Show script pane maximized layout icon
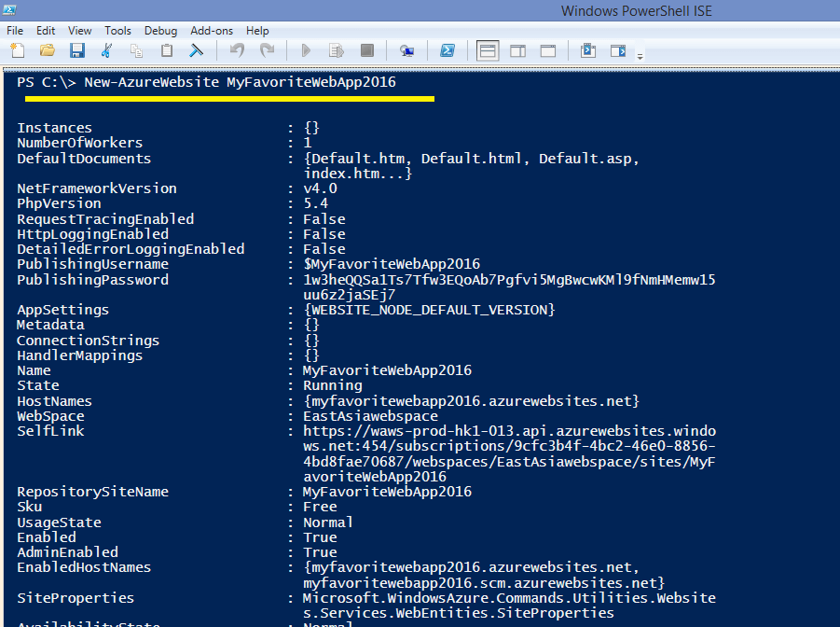Viewport: 840px width, 627px height. (x=548, y=50)
